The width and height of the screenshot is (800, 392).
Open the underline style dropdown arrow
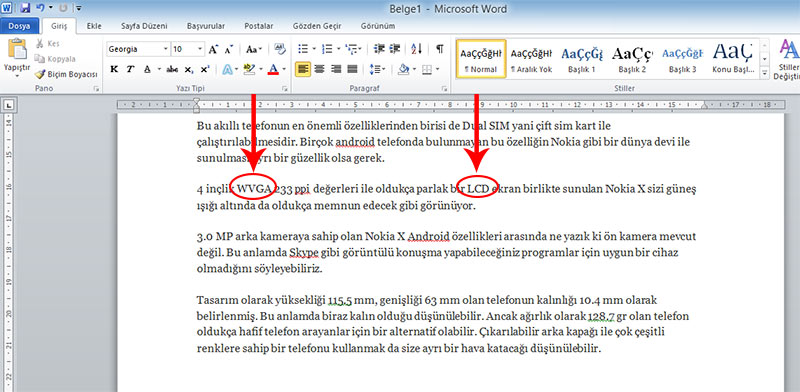point(159,69)
